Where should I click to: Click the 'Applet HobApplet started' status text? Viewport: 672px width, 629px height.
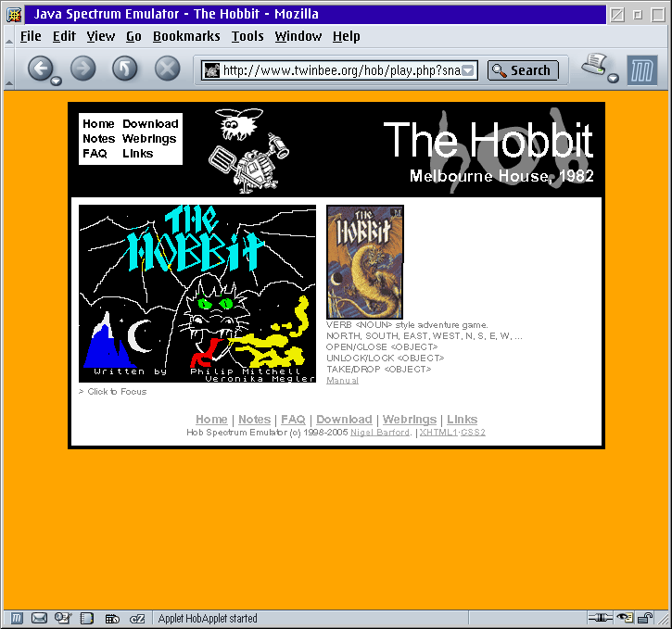pos(208,618)
